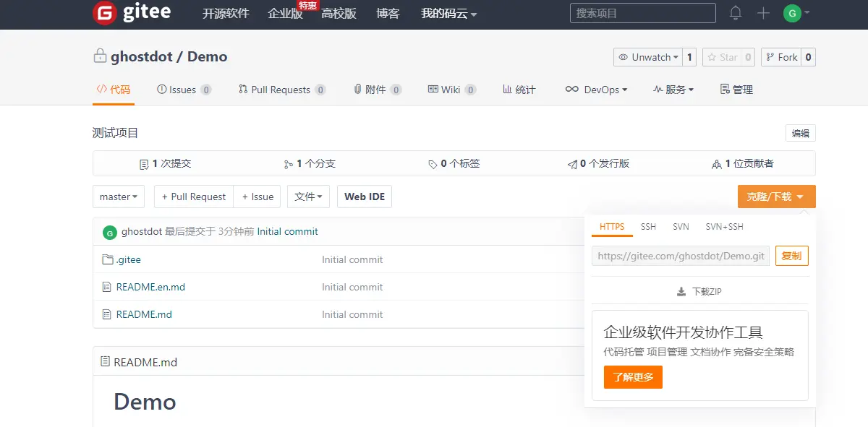868x427 pixels.
Task: Open the ghostdot owner link in title
Action: coord(142,56)
